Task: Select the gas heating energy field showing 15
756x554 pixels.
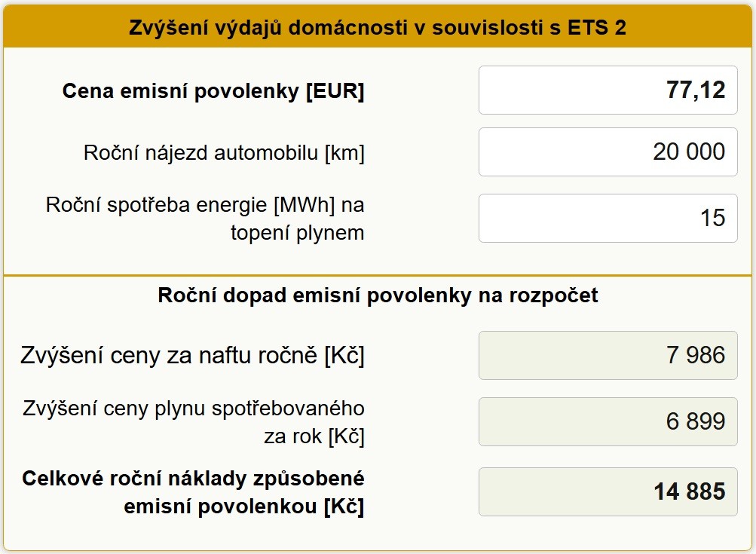Action: (608, 218)
